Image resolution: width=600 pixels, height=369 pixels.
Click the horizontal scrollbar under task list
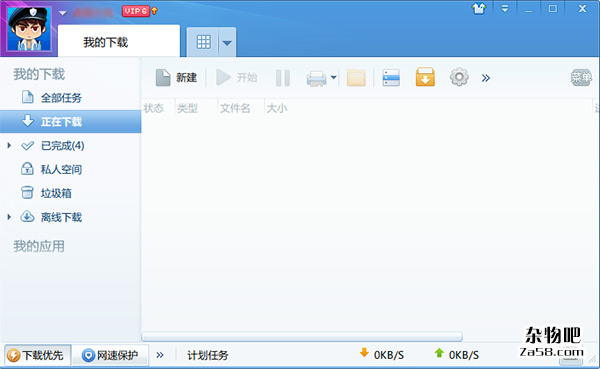(302, 336)
